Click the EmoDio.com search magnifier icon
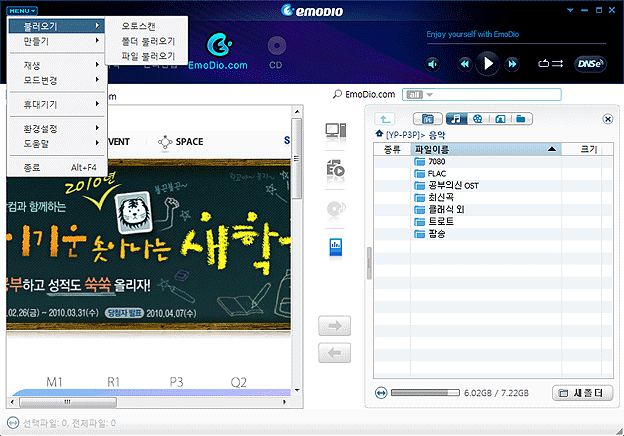The image size is (624, 436). pyautogui.click(x=337, y=94)
